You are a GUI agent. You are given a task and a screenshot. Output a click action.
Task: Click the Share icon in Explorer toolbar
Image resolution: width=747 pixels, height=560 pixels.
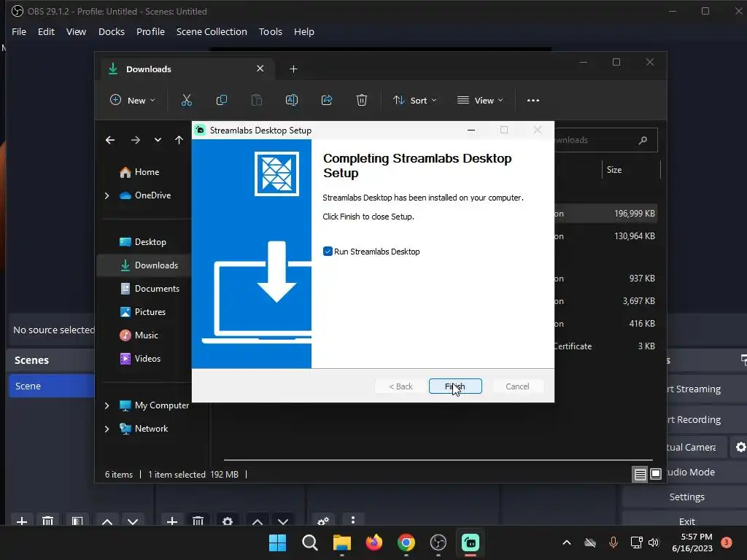tap(327, 100)
